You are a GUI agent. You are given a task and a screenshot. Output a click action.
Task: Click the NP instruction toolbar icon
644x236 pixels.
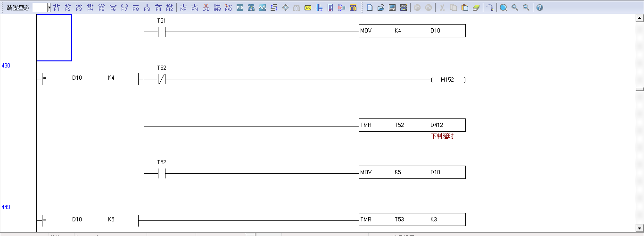(183, 8)
